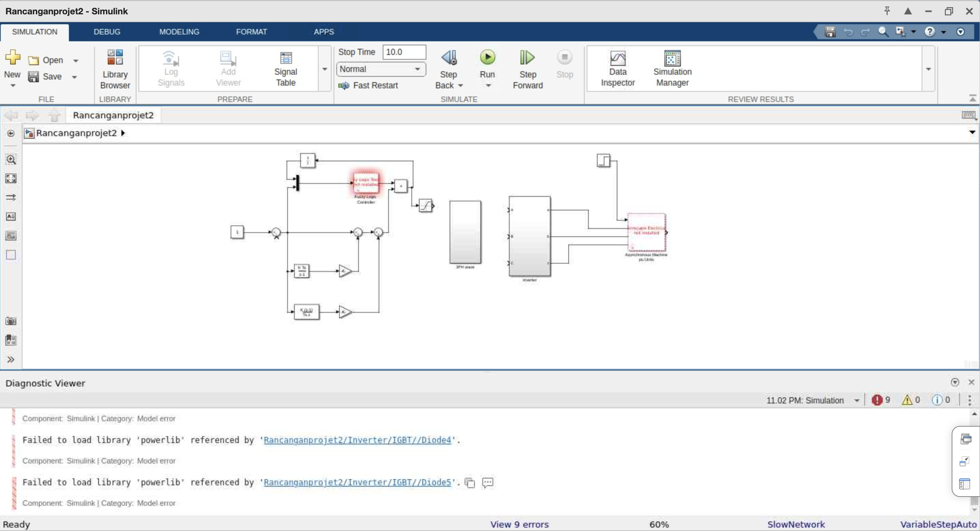Screen dimensions: 980x531
Task: Click the Stop Time input field
Action: [404, 52]
